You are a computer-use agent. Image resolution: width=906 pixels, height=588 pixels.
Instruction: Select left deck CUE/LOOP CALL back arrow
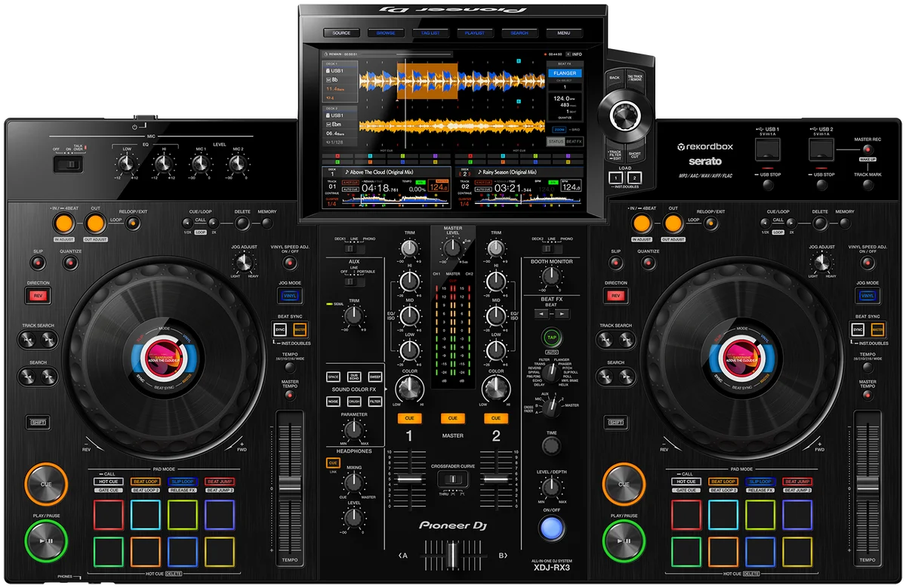(189, 223)
